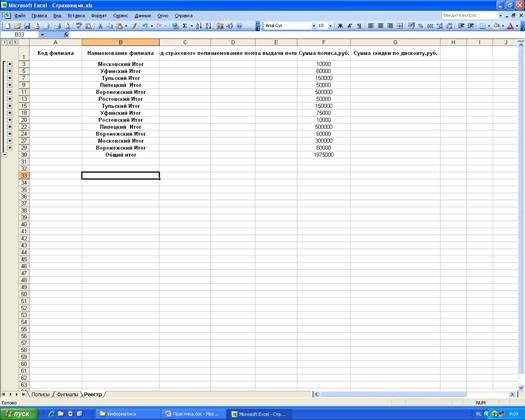This screenshot has width=525, height=420.
Task: Click the AutoSum sigma icon
Action: pos(184,26)
